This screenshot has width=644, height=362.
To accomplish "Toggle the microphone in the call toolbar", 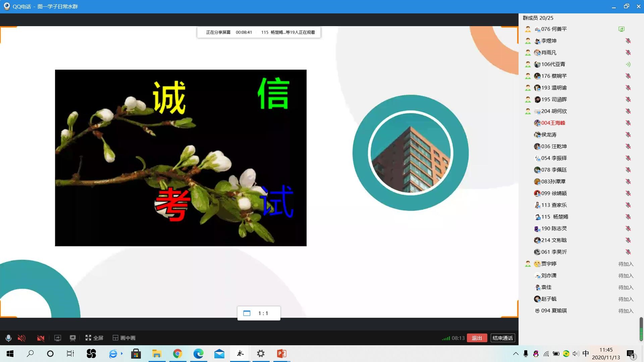I will pos(8,338).
